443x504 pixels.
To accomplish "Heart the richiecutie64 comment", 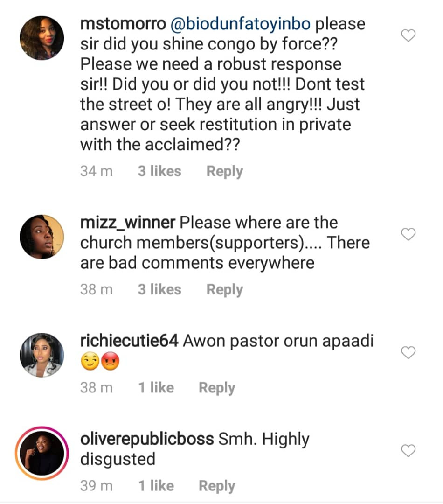I will coord(408,353).
